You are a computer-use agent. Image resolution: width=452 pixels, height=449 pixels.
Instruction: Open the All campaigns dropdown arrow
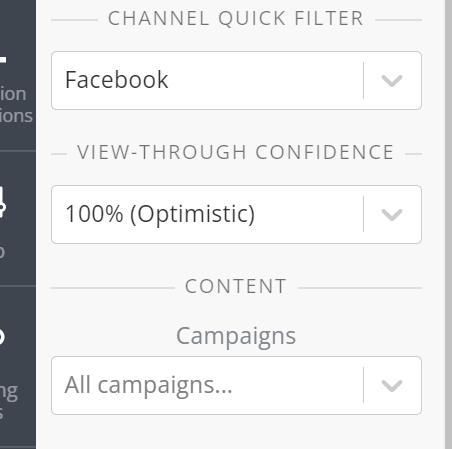(x=392, y=386)
